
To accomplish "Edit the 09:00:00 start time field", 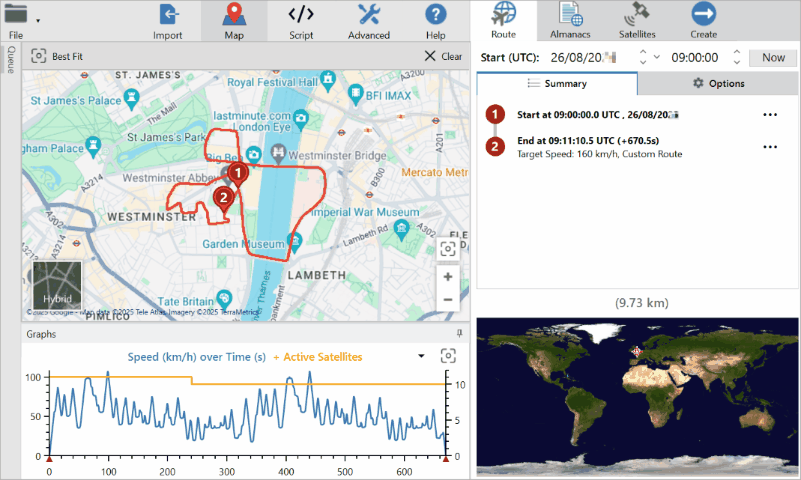I will pos(695,57).
